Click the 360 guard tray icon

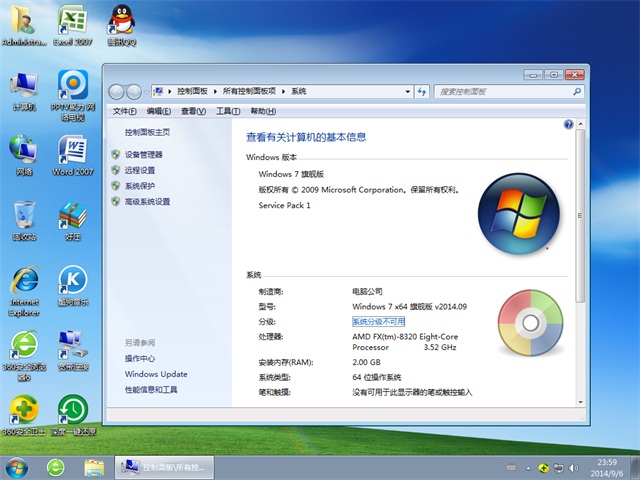click(543, 468)
